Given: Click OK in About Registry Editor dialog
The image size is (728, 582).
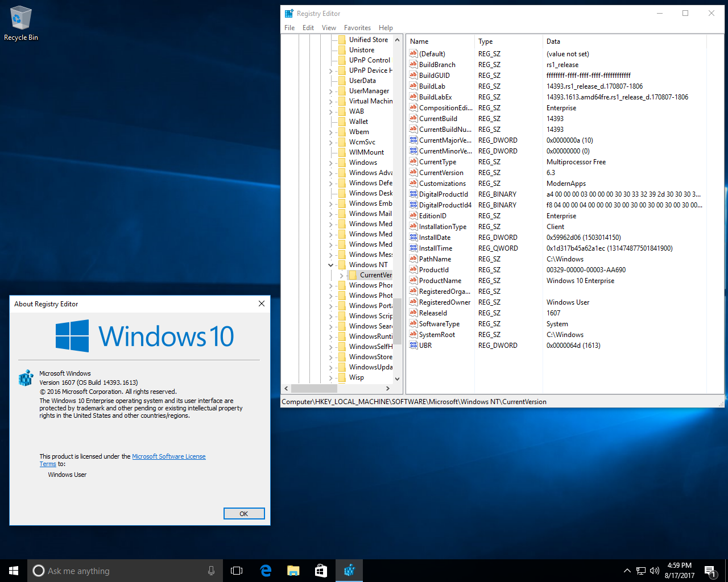Looking at the screenshot, I should pyautogui.click(x=244, y=513).
